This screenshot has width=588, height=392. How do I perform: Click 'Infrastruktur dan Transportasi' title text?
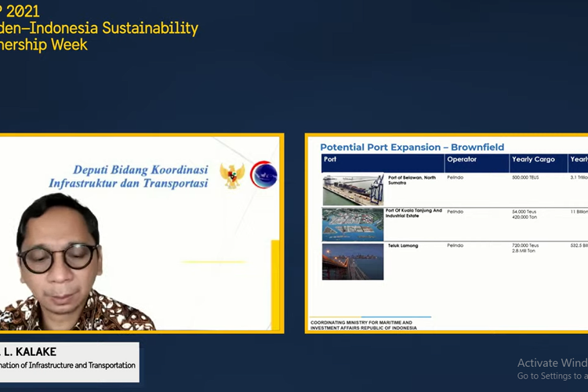pyautogui.click(x=129, y=183)
